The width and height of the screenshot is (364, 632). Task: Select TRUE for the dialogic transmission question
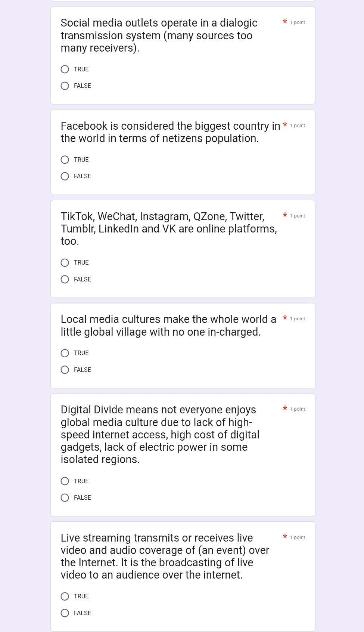pos(65,69)
